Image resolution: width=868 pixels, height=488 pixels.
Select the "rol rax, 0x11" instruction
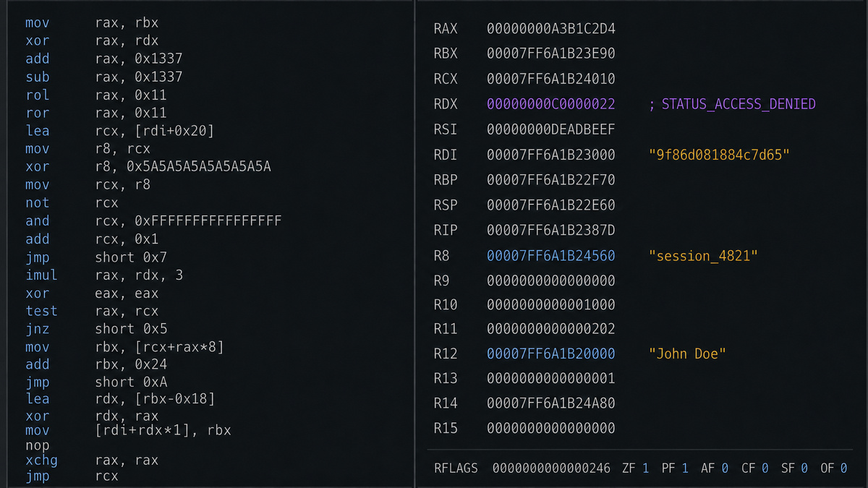click(96, 95)
